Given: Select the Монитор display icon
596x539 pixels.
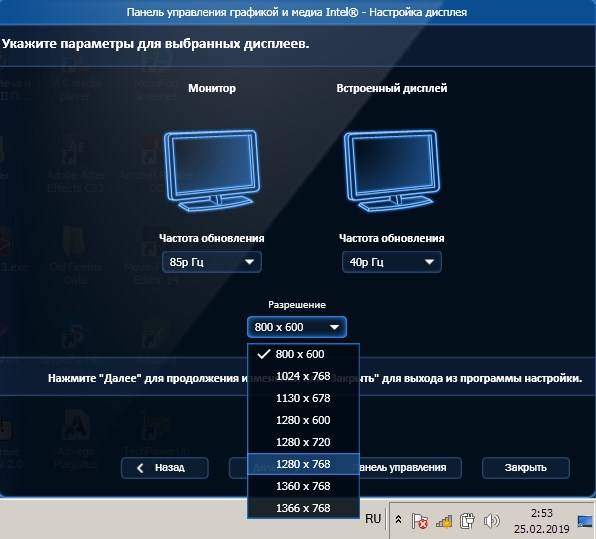Looking at the screenshot, I should click(212, 171).
